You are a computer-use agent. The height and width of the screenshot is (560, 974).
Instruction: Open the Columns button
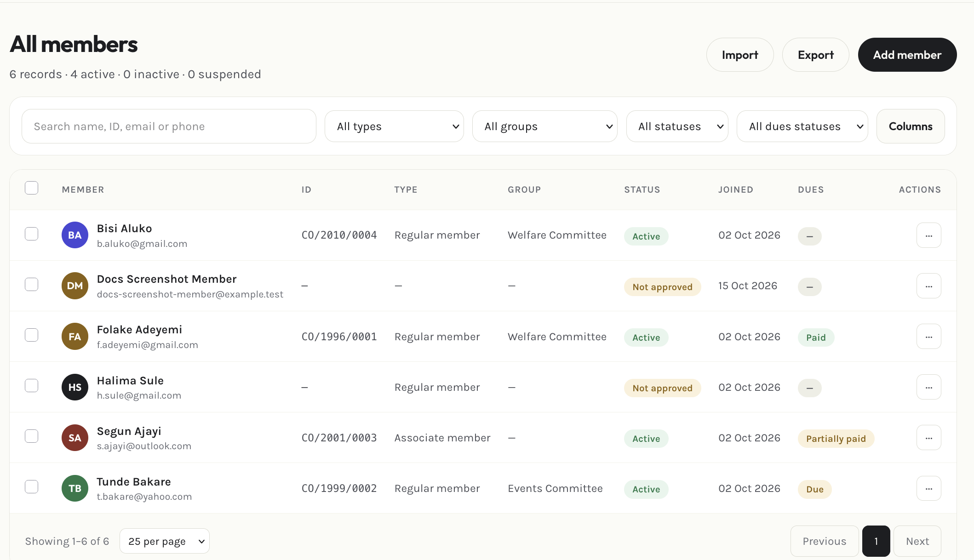coord(911,126)
